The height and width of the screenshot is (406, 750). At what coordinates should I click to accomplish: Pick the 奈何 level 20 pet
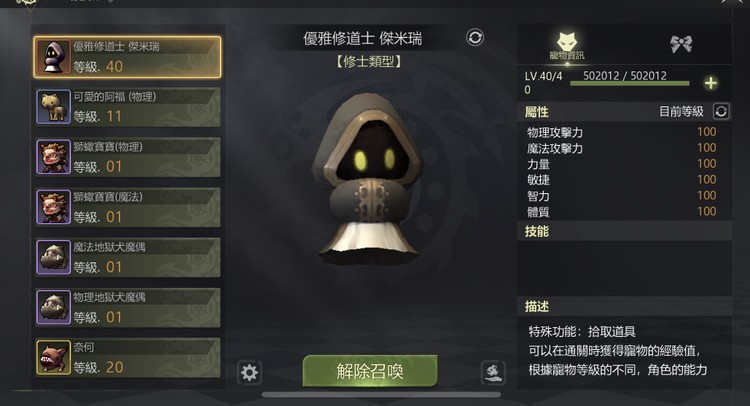click(x=127, y=358)
